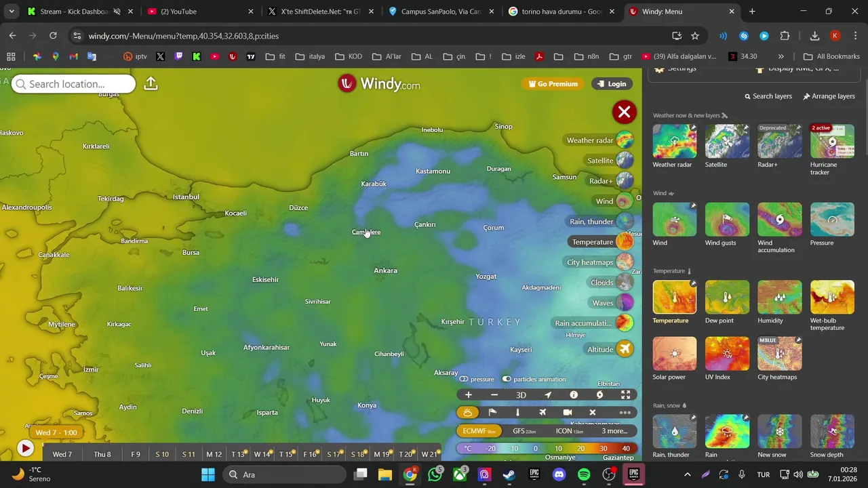Select the Waves layer icon in map list

coord(625,303)
